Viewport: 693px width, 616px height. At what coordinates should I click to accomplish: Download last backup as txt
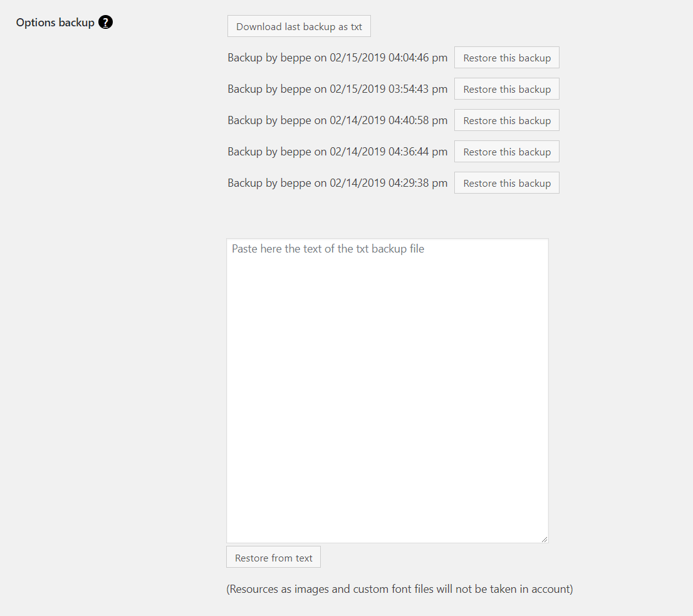coord(299,26)
